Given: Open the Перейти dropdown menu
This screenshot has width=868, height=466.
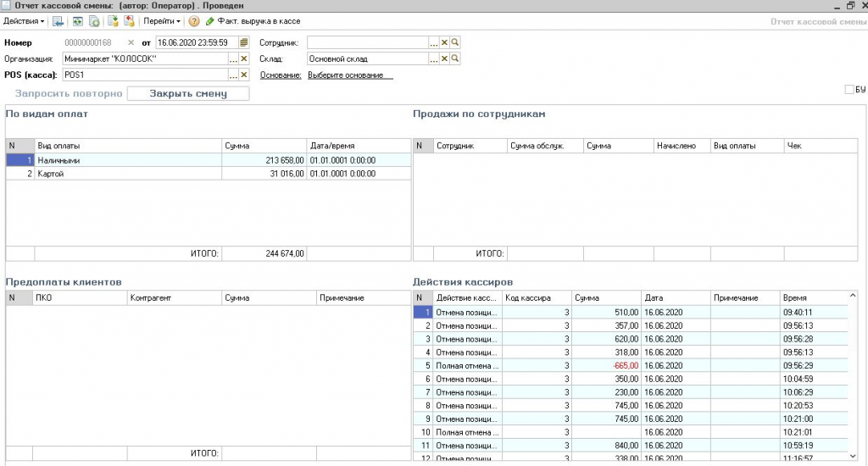Looking at the screenshot, I should tap(162, 21).
